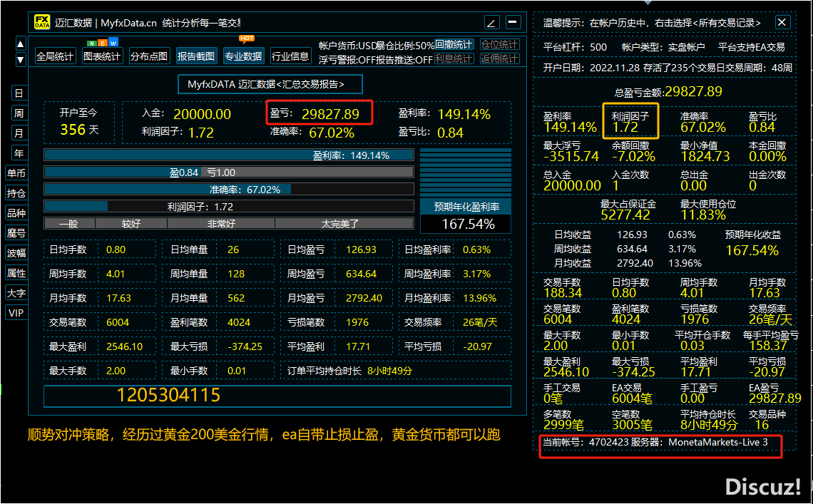Click the 周均单量 128 cell
Viewport: 813px width, 504px height.
click(218, 274)
